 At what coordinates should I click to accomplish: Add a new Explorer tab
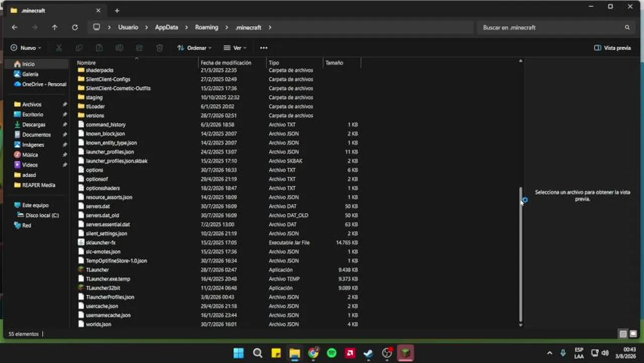(117, 10)
